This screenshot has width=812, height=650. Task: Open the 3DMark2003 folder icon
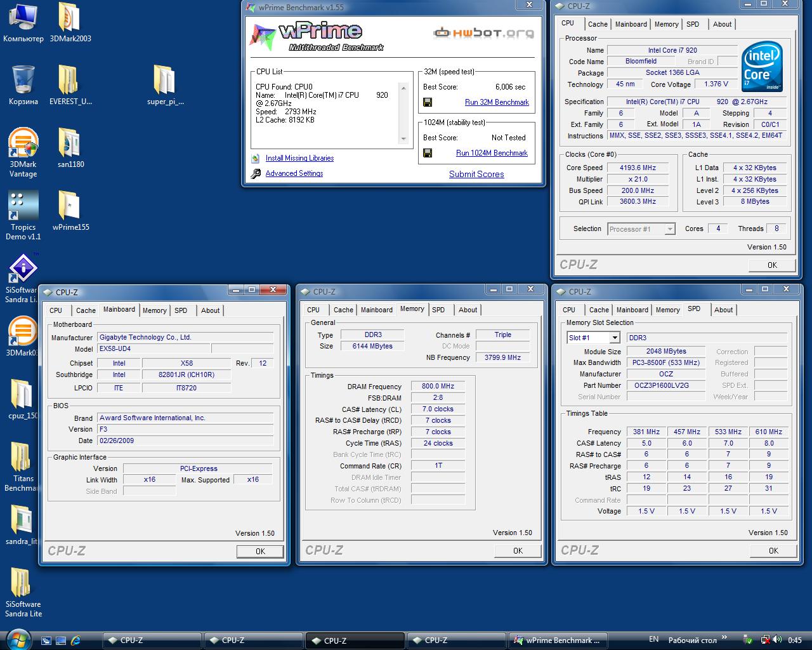click(70, 23)
